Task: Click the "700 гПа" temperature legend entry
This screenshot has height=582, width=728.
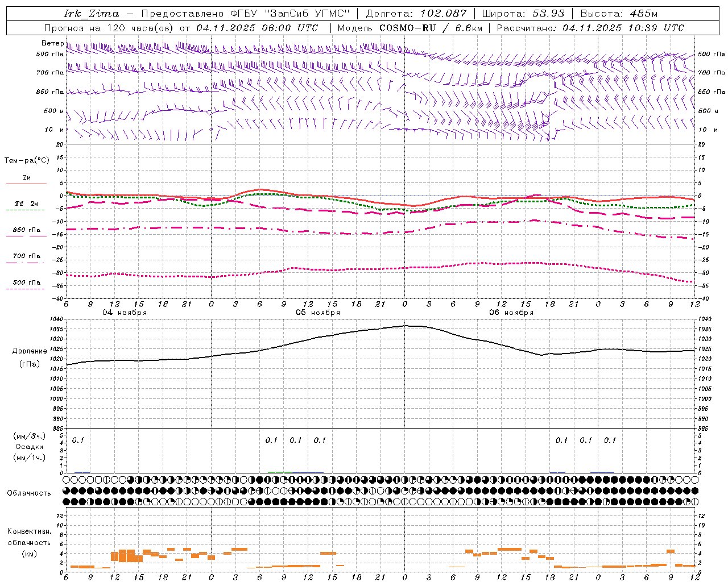Action: 26,256
